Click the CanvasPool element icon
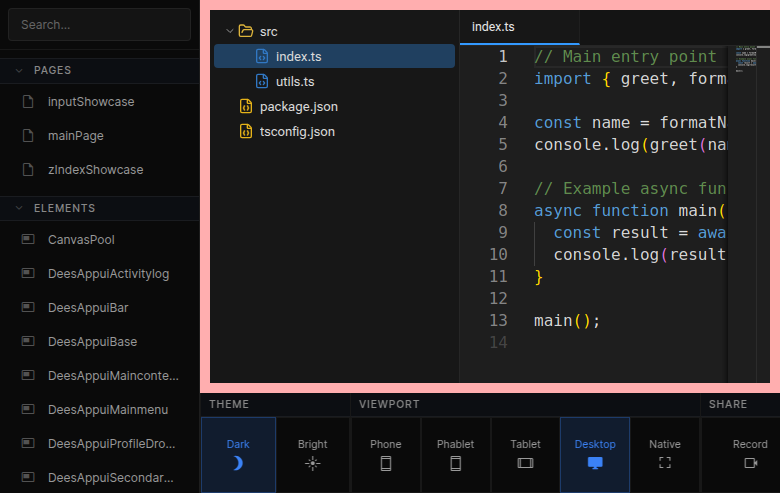This screenshot has height=493, width=780. click(27, 239)
